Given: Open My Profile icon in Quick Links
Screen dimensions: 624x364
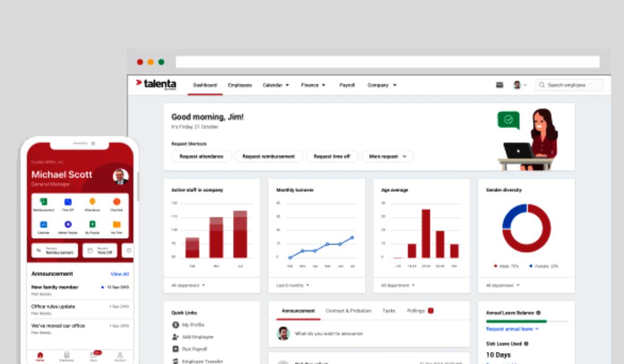Looking at the screenshot, I should click(175, 324).
